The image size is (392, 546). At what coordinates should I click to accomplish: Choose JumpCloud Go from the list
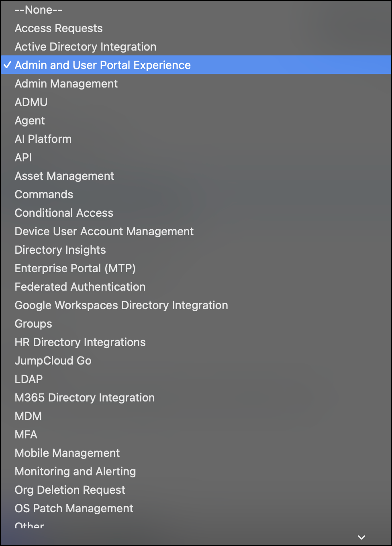[x=53, y=361]
